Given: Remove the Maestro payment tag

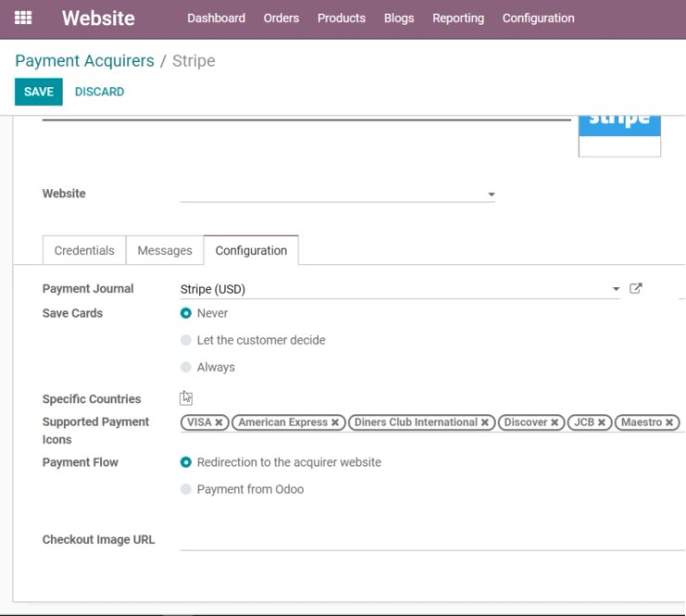Looking at the screenshot, I should point(669,422).
